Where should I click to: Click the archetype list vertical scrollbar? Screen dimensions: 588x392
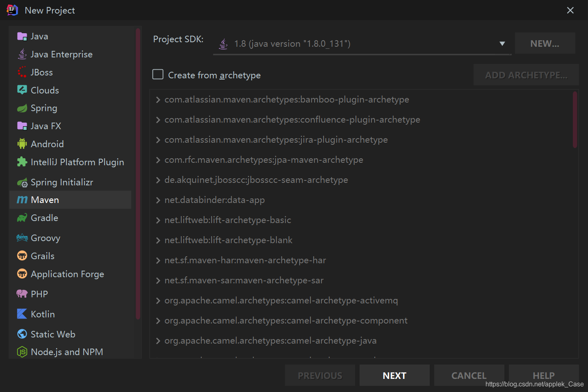[575, 119]
